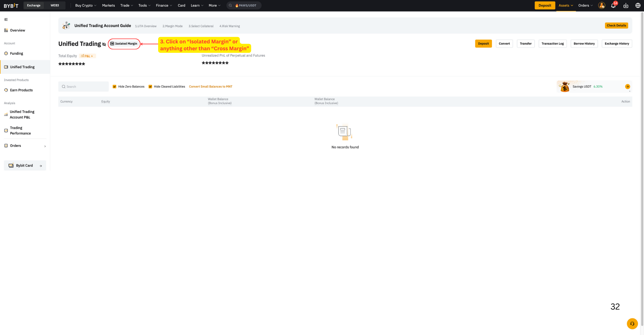Click the Savings USDT arrow icon
Screen dimensions: 644x335
click(627, 86)
